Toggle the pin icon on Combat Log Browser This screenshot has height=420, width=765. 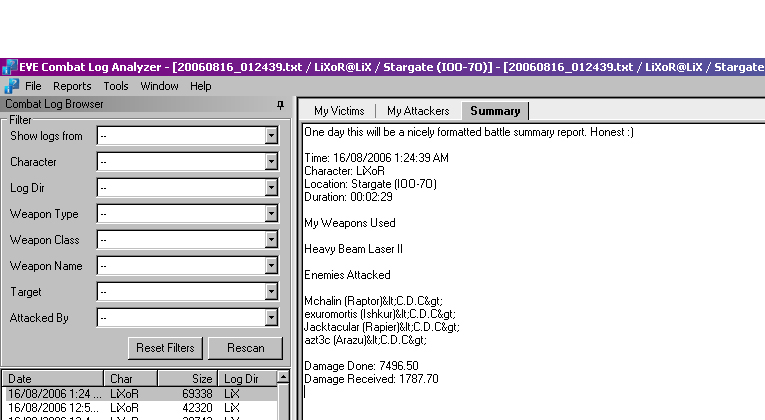(280, 104)
